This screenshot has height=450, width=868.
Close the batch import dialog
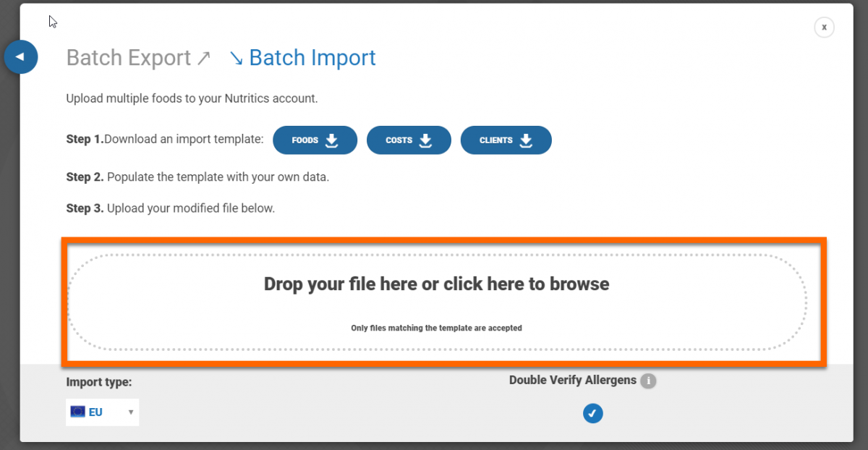(x=824, y=27)
